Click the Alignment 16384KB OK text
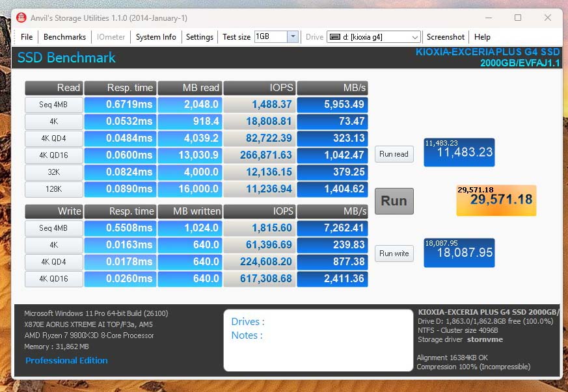Image resolution: width=568 pixels, height=392 pixels. [452, 358]
